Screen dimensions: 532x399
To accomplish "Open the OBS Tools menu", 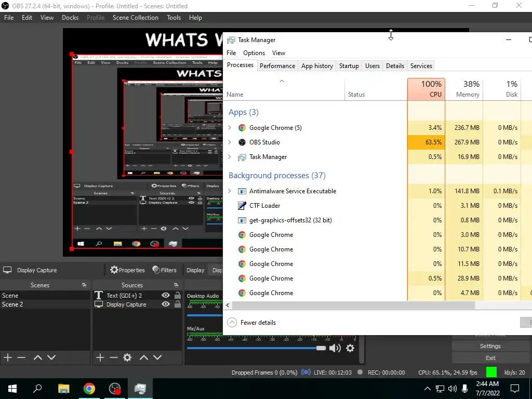I will tap(174, 18).
